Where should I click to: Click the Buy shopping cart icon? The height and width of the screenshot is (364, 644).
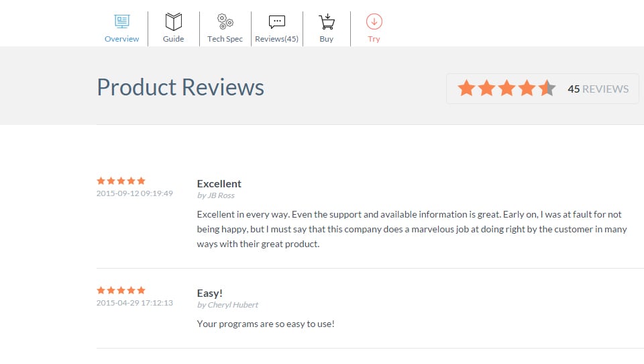[x=327, y=21]
